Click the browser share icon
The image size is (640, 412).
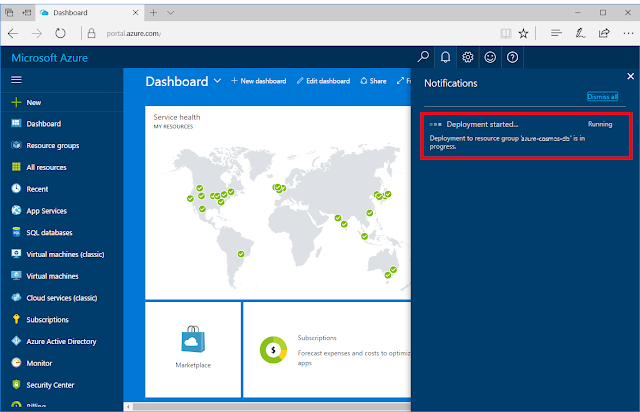click(604, 33)
